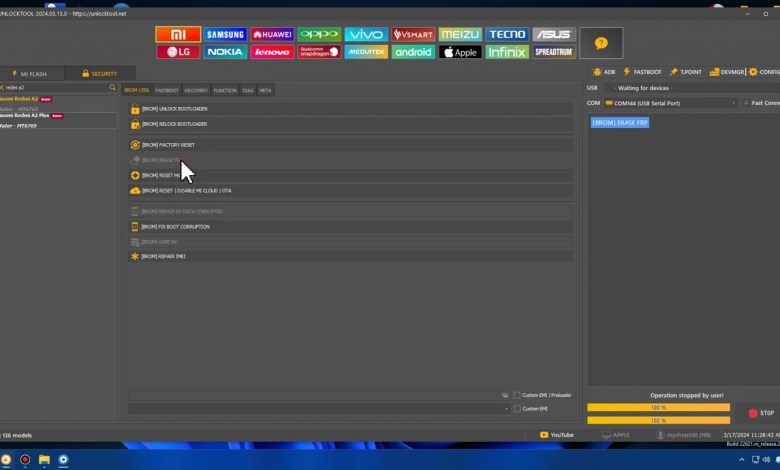Viewport: 780px width, 470px height.
Task: Select the Tecno brand logo
Action: 507,34
